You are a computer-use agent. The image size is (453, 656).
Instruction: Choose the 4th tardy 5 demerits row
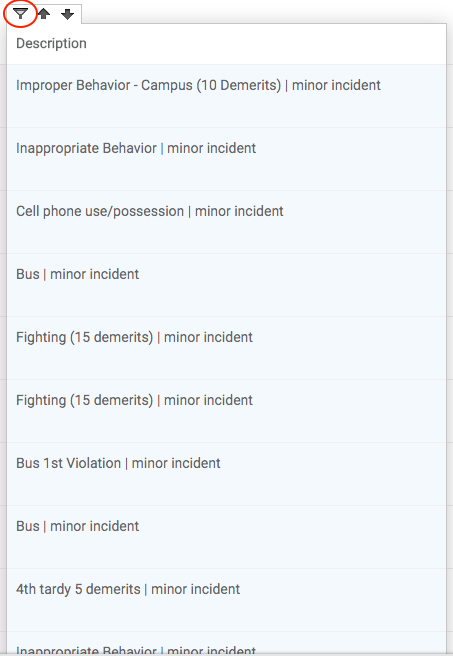point(226,600)
